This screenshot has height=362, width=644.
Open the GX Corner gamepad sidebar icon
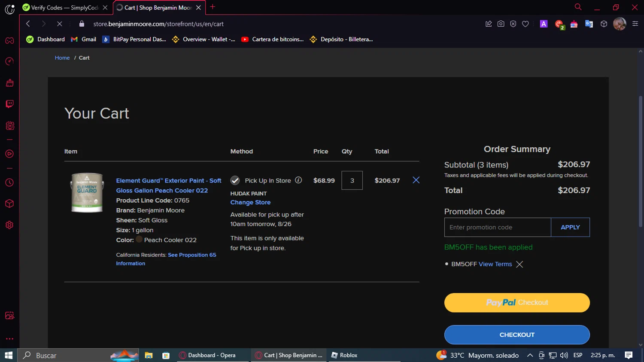[x=9, y=40]
